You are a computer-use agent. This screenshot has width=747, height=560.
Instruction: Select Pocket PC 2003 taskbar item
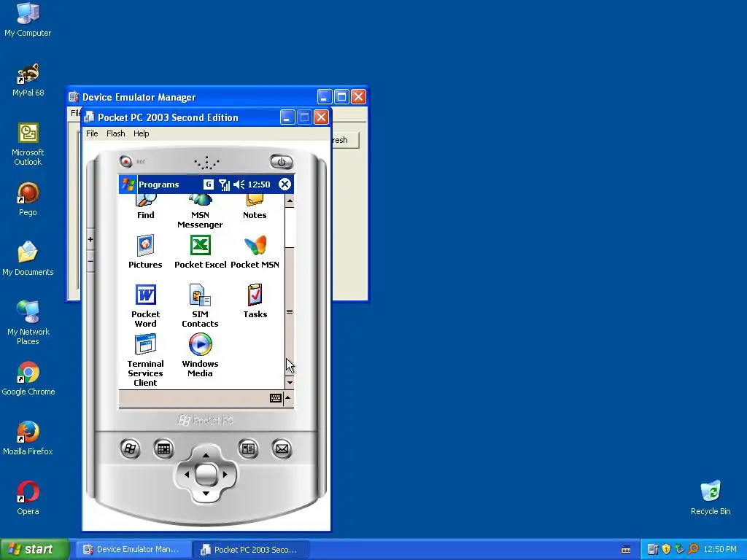click(x=251, y=550)
